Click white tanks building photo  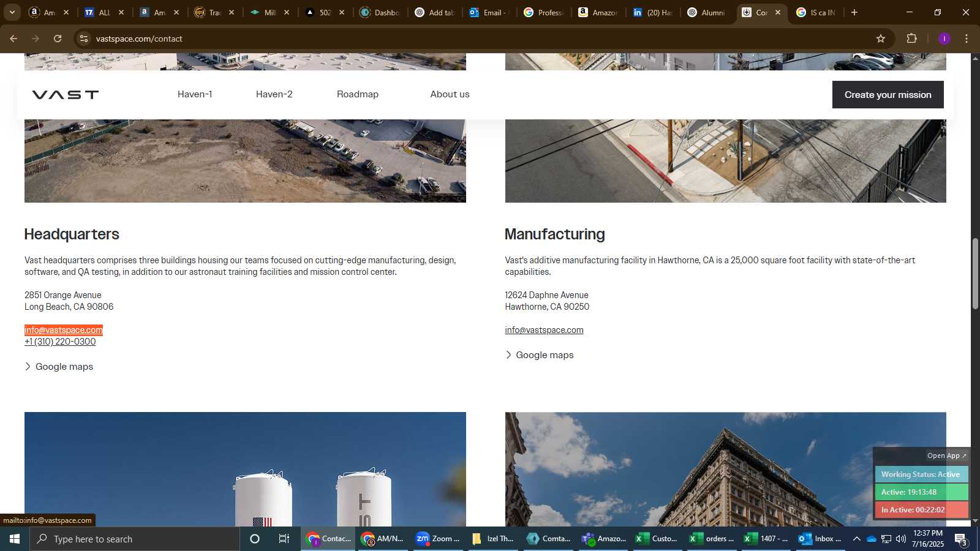coord(245,469)
